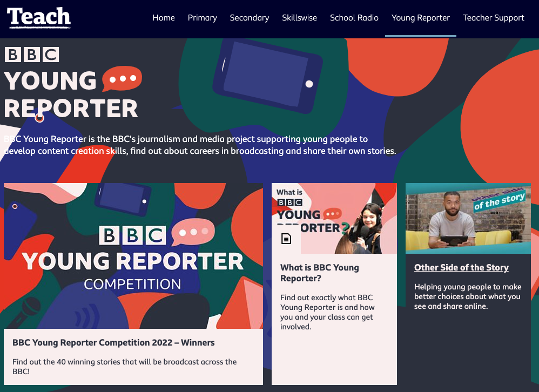
Task: Click the phone illustration in the hero banner
Action: click(268, 76)
